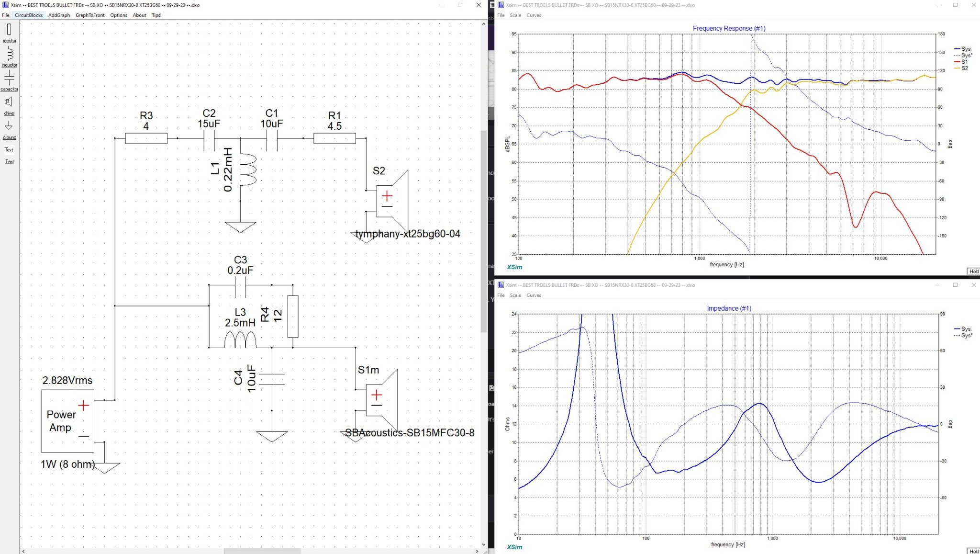
Task: Click the horizontal scrollbar of schematic
Action: 262,551
